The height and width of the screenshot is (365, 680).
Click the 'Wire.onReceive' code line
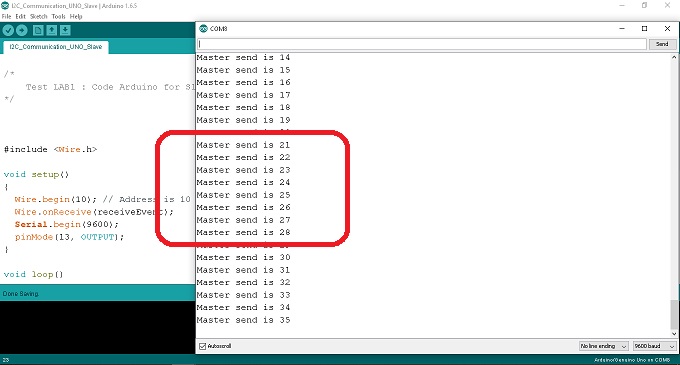(94, 212)
